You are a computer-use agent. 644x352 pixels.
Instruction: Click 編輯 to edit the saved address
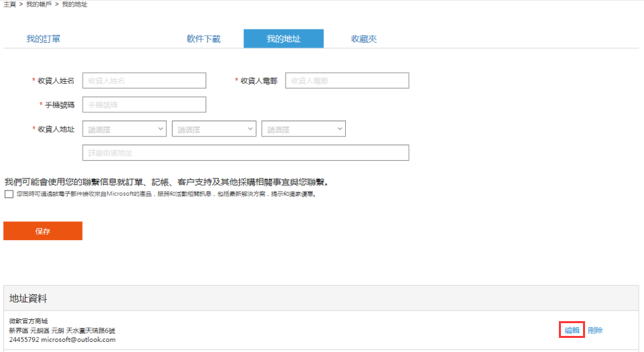(x=572, y=330)
